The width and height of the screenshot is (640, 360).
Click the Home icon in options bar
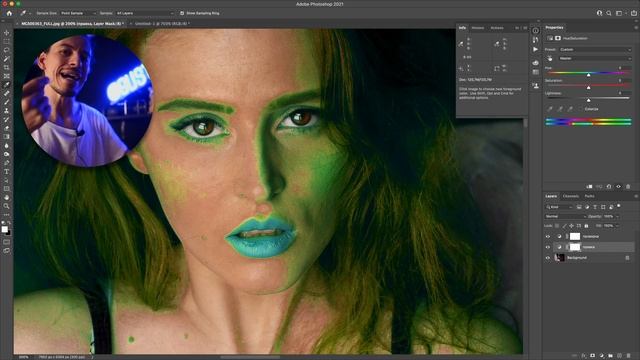pyautogui.click(x=9, y=13)
